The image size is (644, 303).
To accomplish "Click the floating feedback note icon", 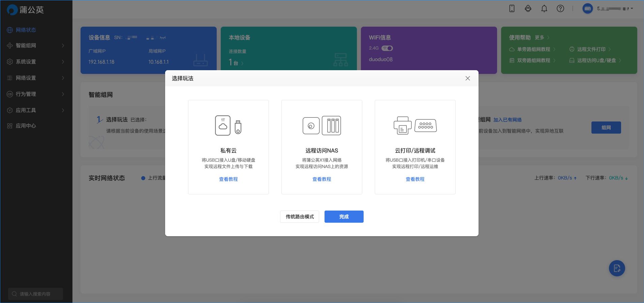I will 617,268.
